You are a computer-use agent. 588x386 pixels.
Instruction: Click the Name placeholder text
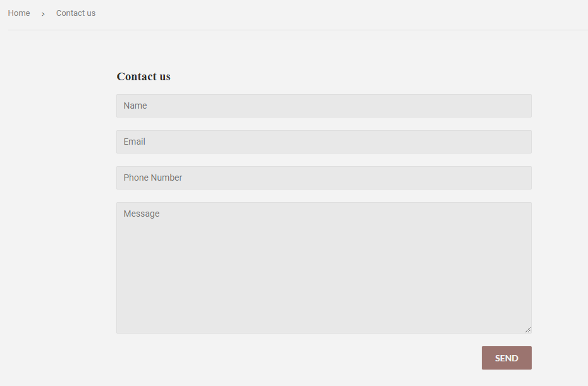[135, 106]
